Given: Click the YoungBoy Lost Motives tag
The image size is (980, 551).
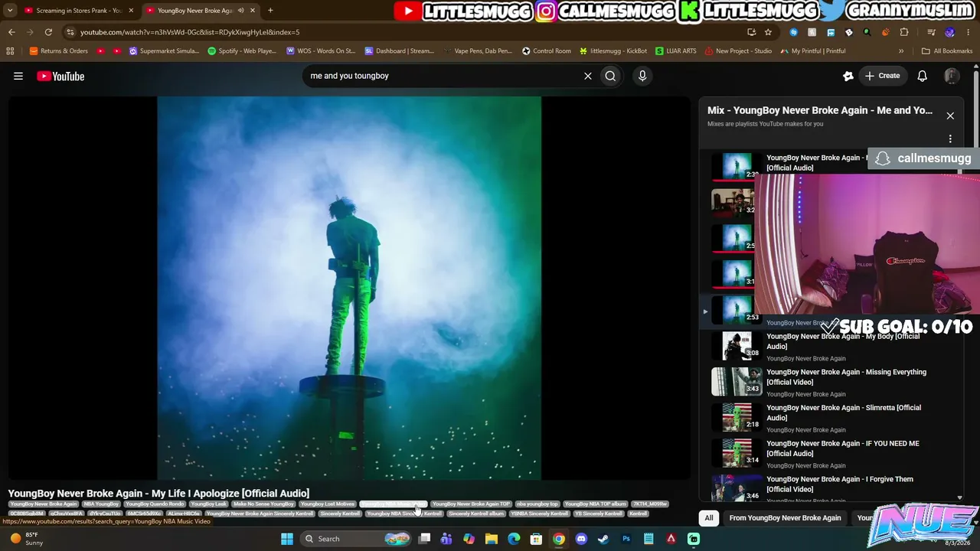Looking at the screenshot, I should 328,504.
